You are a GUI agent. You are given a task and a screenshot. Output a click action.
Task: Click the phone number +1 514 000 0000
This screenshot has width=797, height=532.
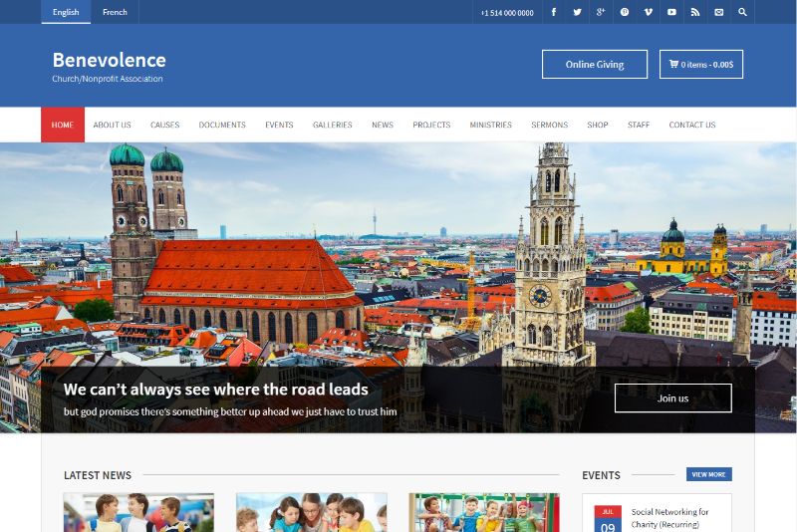point(507,13)
